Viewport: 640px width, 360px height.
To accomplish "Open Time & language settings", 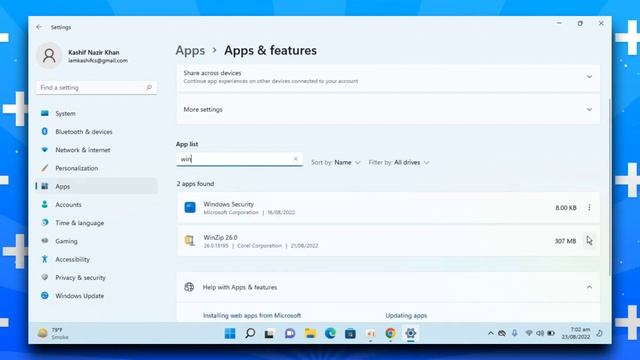I will (96, 223).
